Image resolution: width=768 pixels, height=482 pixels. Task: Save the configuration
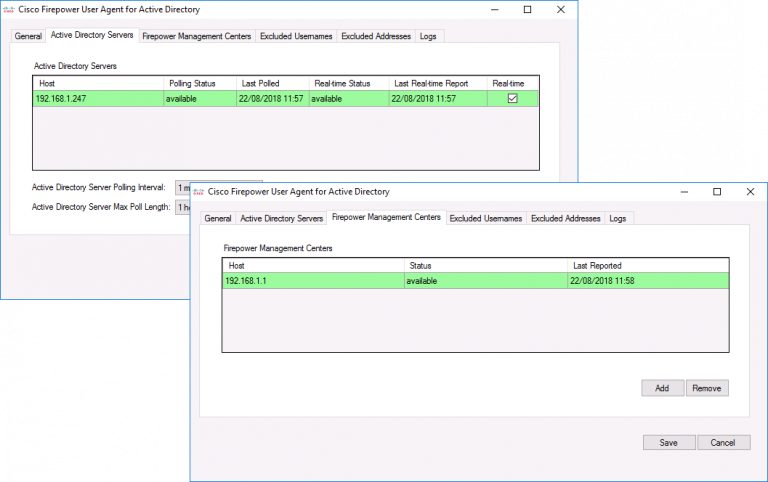pos(669,442)
